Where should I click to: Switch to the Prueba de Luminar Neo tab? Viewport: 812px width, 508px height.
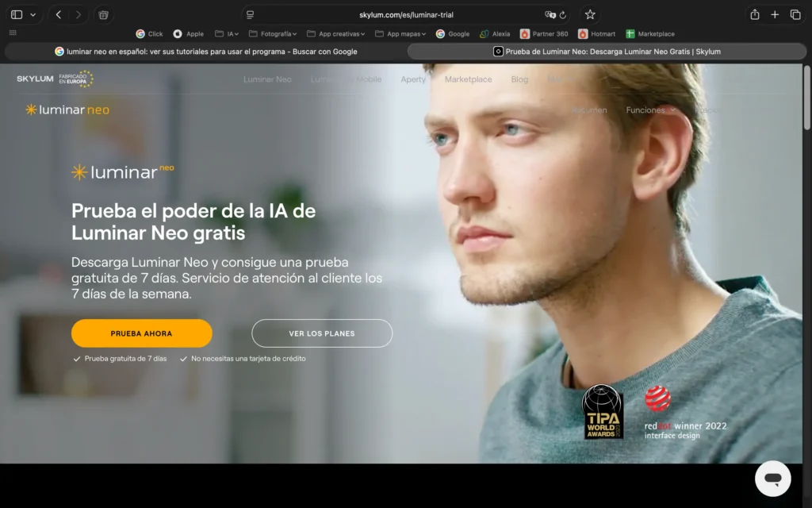[607, 52]
